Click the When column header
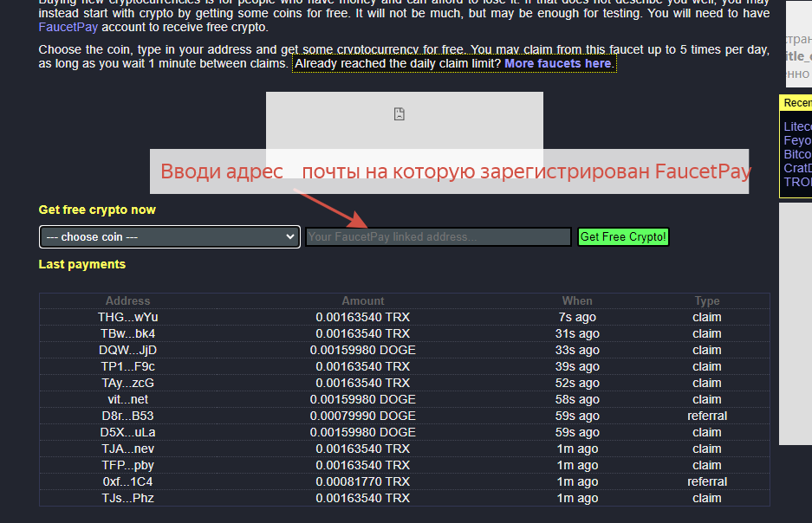This screenshot has height=523, width=812. point(577,300)
